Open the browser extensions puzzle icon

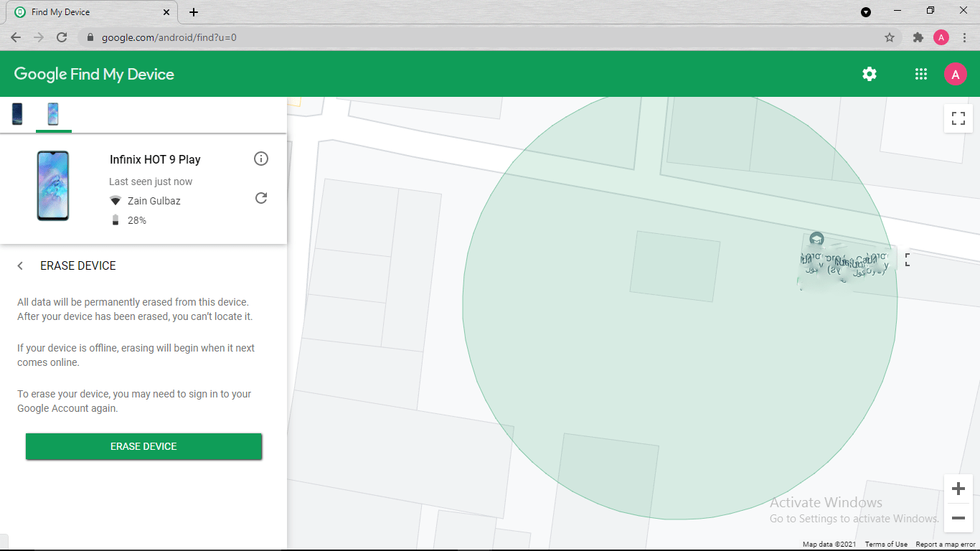pos(918,37)
